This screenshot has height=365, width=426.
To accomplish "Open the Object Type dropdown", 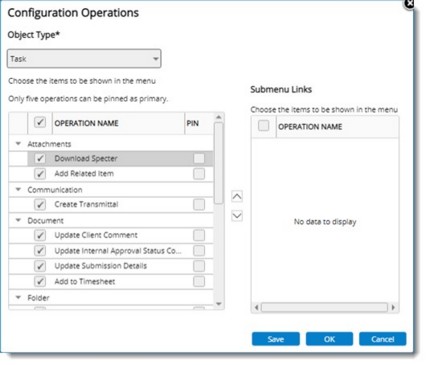I will pos(84,59).
